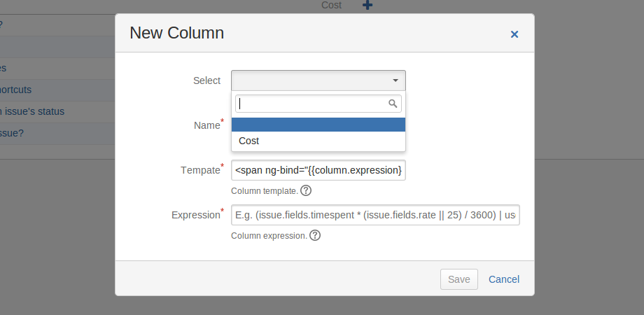The width and height of the screenshot is (644, 315).
Task: Open the background link about issue's status
Action: point(32,111)
